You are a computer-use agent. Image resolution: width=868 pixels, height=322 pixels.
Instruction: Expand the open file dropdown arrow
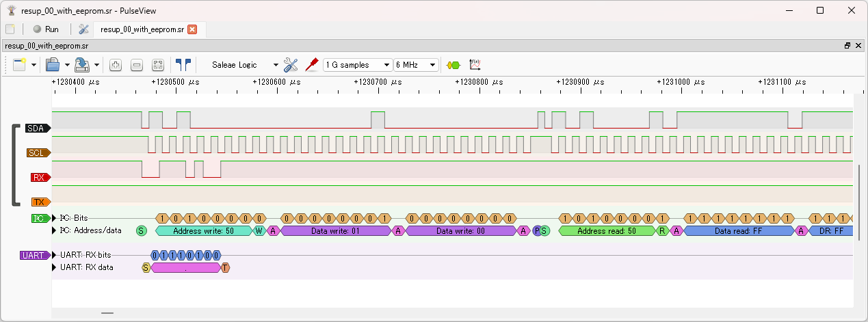coord(67,65)
